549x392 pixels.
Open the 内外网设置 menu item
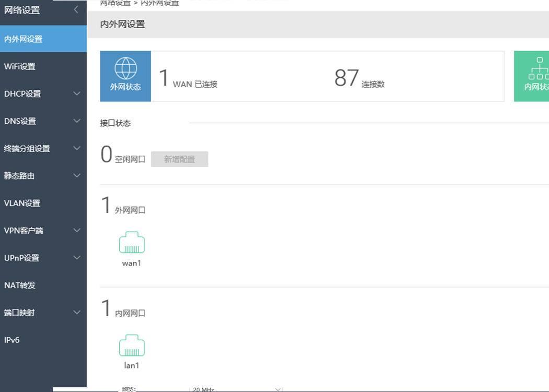tap(43, 39)
